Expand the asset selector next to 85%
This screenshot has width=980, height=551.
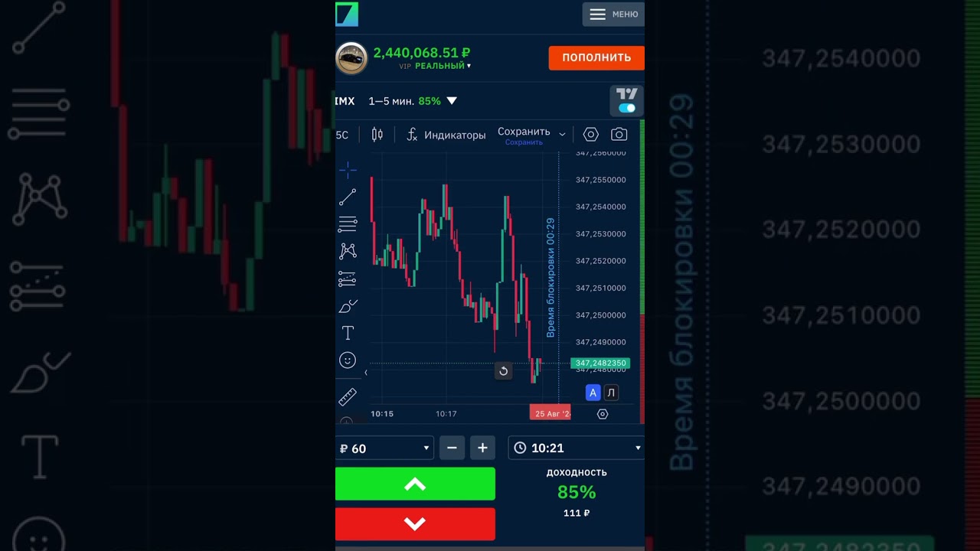(x=452, y=101)
